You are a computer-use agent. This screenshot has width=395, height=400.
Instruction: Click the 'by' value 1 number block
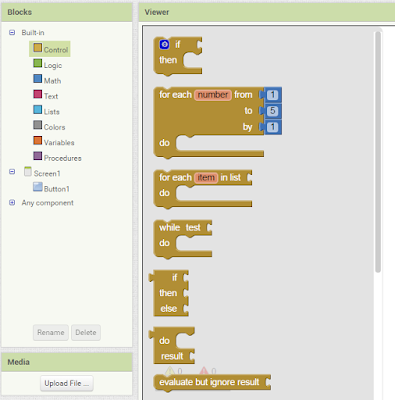pos(272,127)
